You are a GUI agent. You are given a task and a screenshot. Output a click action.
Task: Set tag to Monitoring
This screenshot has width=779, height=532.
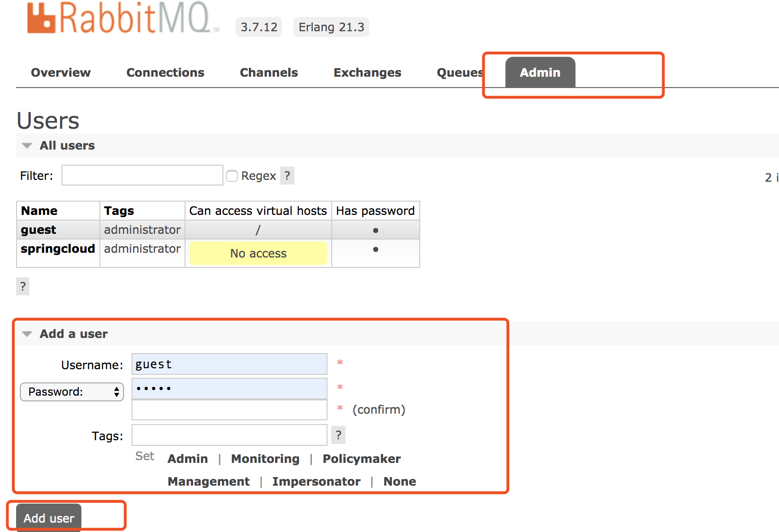pos(265,459)
